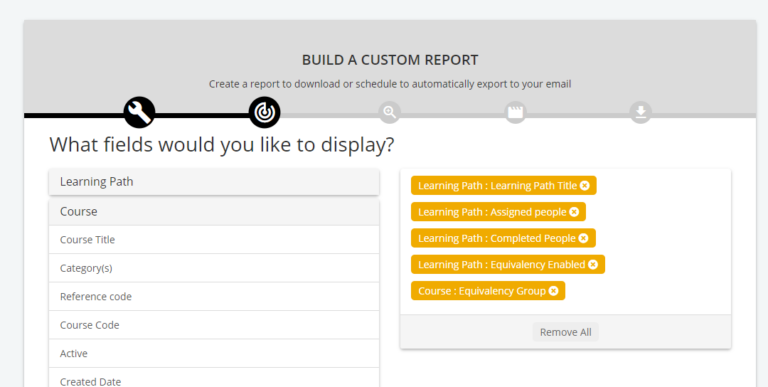The image size is (768, 387).
Task: Add the Active field to report
Action: coord(214,353)
